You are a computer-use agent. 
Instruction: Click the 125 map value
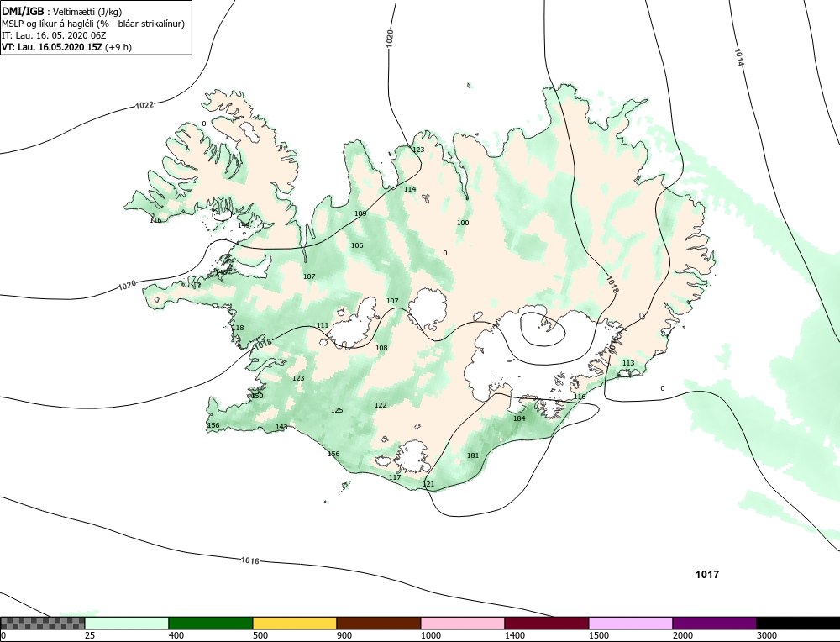pos(337,411)
